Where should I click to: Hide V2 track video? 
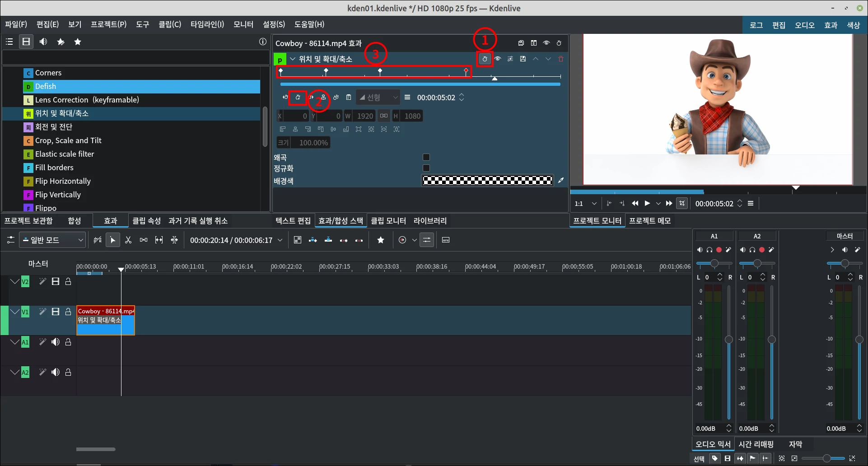[x=56, y=282]
